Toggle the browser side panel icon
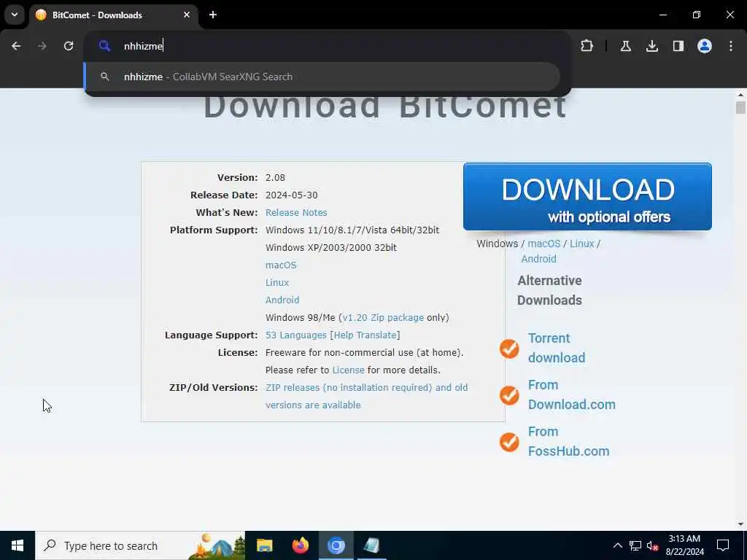This screenshot has height=560, width=747. (x=678, y=46)
